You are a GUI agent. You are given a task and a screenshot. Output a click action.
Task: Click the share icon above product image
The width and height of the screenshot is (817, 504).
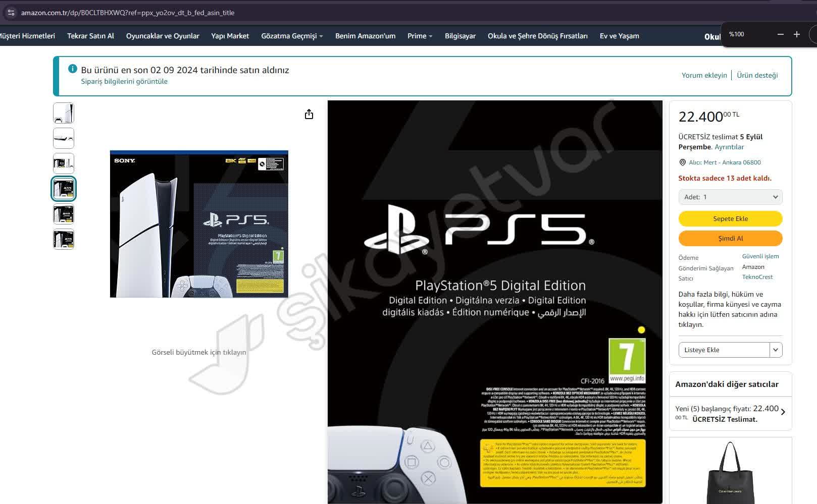[309, 114]
